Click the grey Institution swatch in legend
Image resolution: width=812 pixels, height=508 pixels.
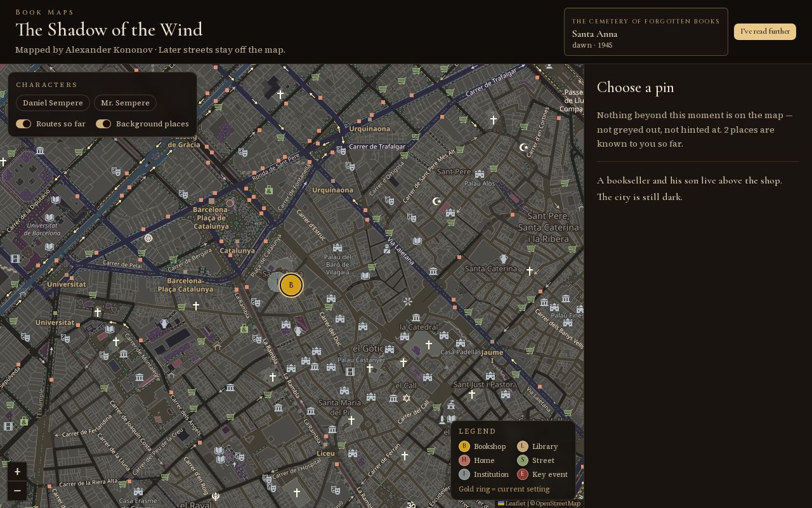(464, 474)
